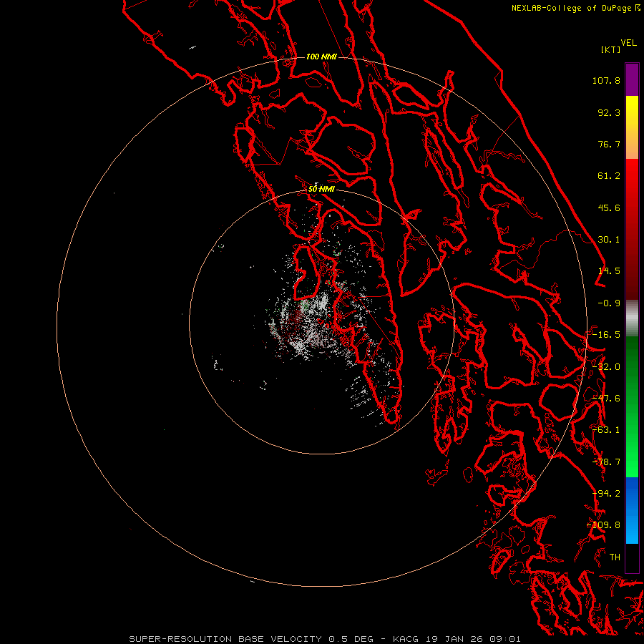Select the 107.8 velocity scale value
644x644 pixels.
[606, 80]
